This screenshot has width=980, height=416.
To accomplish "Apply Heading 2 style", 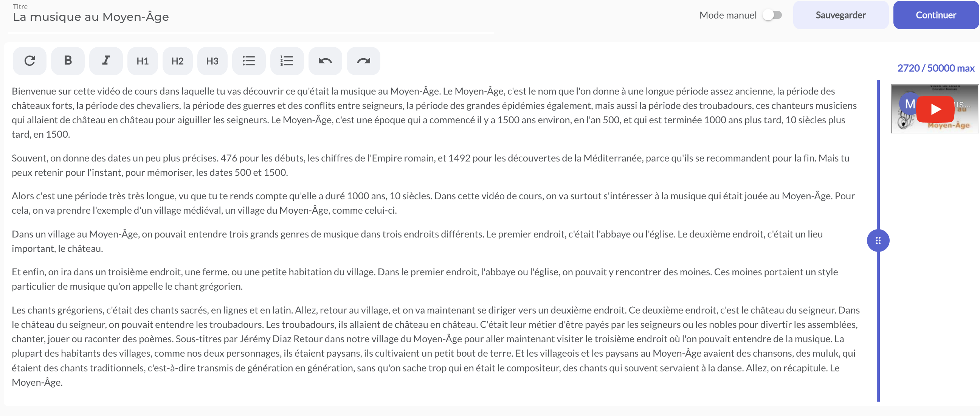I will [x=177, y=61].
